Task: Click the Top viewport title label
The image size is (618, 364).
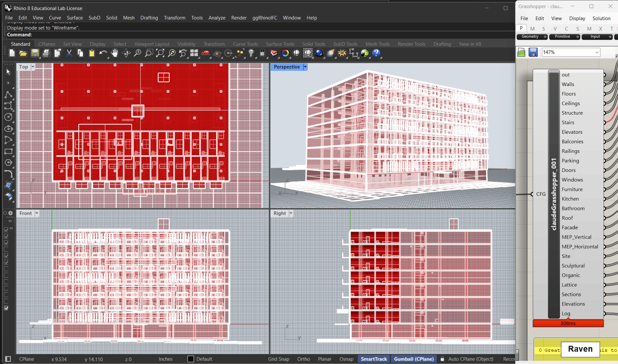Action: (x=23, y=67)
